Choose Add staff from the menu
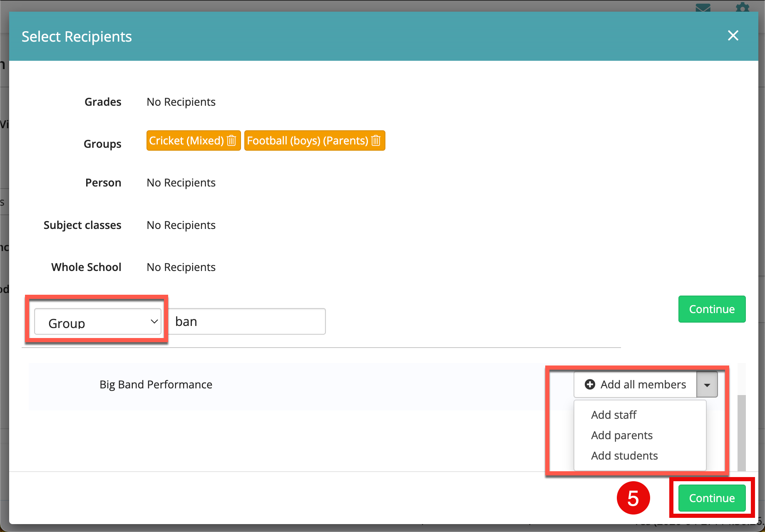765x532 pixels. coord(614,415)
